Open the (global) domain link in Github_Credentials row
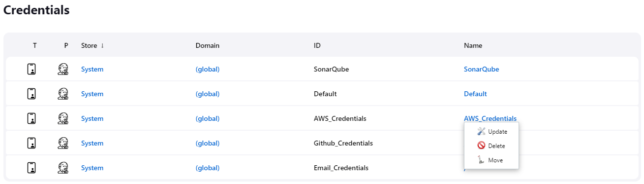 [208, 143]
